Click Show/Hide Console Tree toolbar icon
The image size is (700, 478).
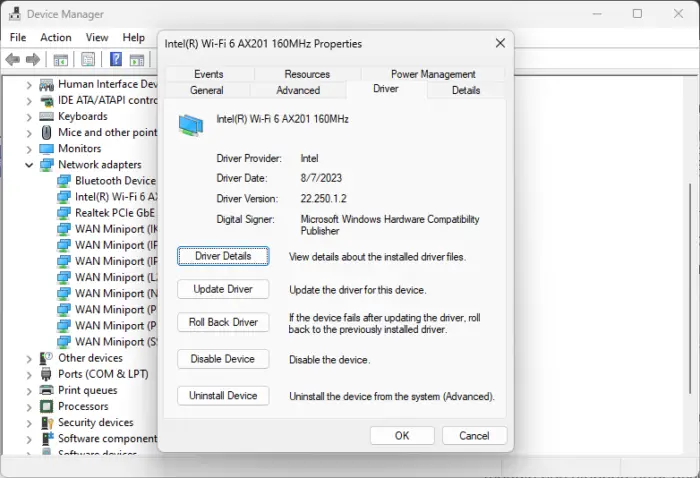tap(61, 59)
